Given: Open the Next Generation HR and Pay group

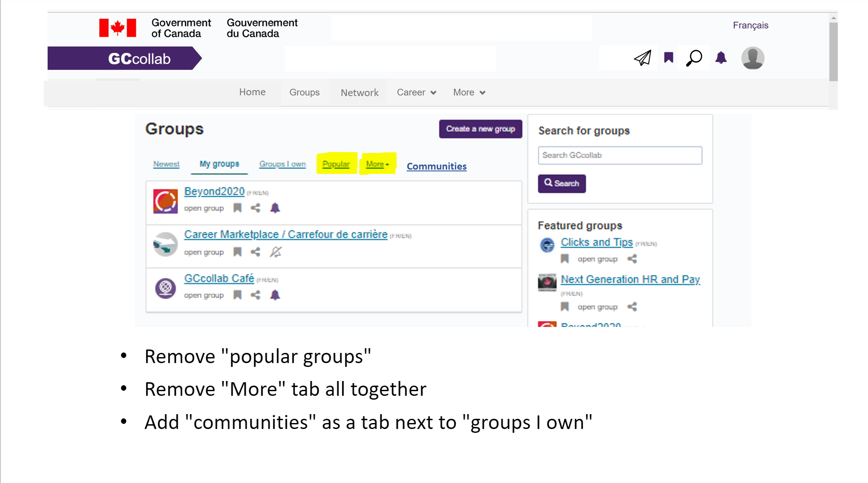Looking at the screenshot, I should [630, 279].
